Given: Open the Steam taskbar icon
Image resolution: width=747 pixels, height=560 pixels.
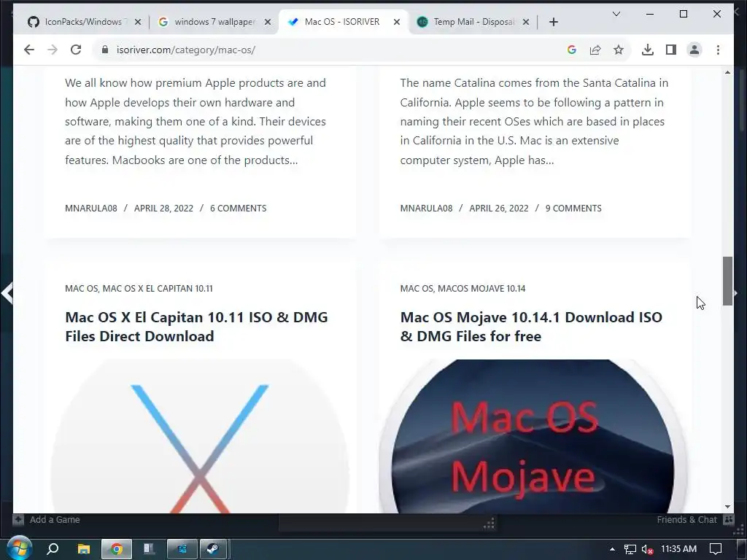Looking at the screenshot, I should click(213, 549).
